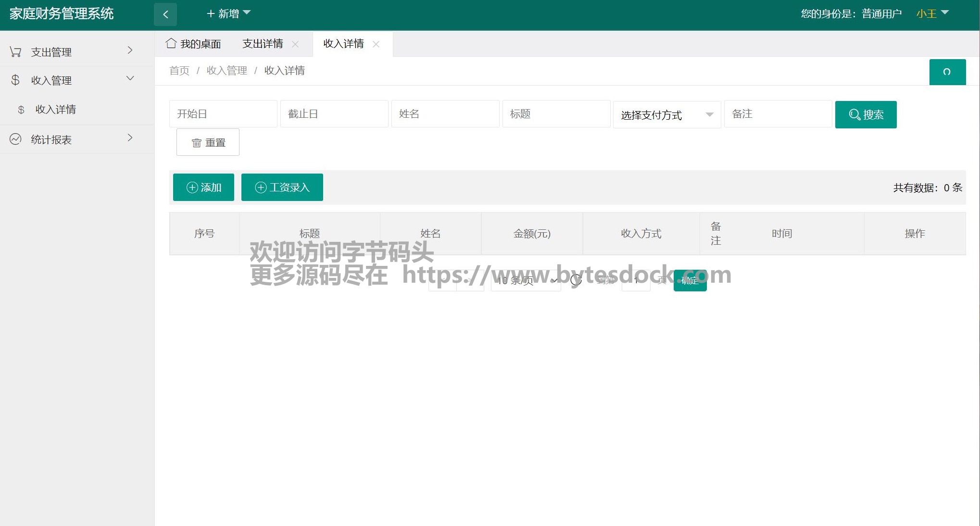
Task: Switch to the 我的桌面 tab
Action: pyautogui.click(x=193, y=44)
